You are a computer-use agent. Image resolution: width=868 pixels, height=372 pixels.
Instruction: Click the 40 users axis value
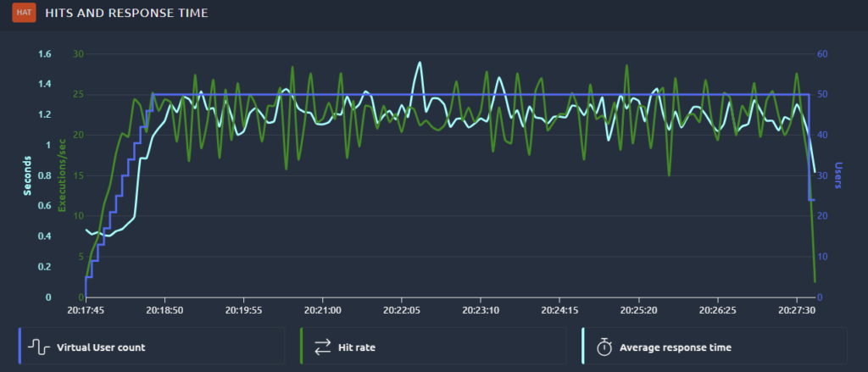822,135
